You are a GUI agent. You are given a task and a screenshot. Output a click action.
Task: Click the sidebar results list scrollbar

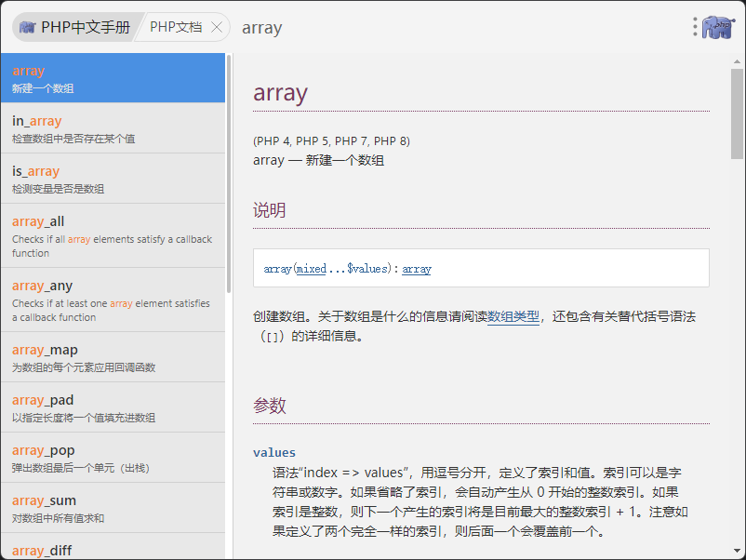coord(229,174)
